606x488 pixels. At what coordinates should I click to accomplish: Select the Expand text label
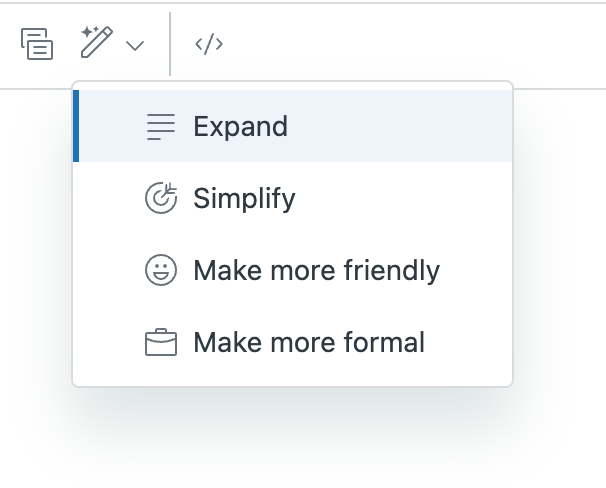[x=240, y=127]
